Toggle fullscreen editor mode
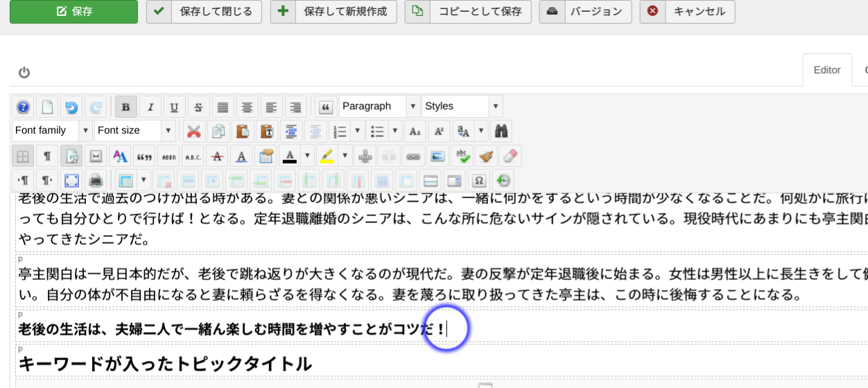This screenshot has width=868, height=388. [x=71, y=180]
